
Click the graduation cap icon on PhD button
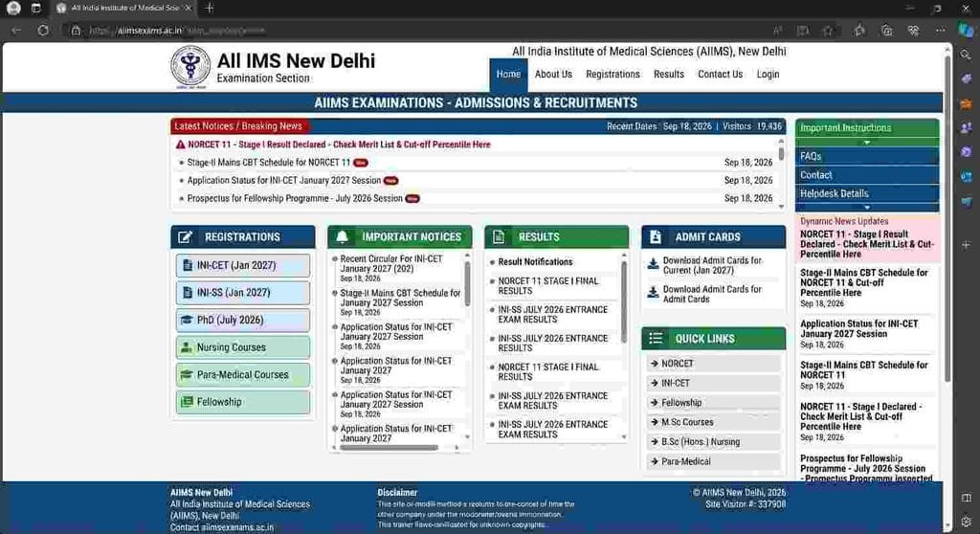coord(187,320)
